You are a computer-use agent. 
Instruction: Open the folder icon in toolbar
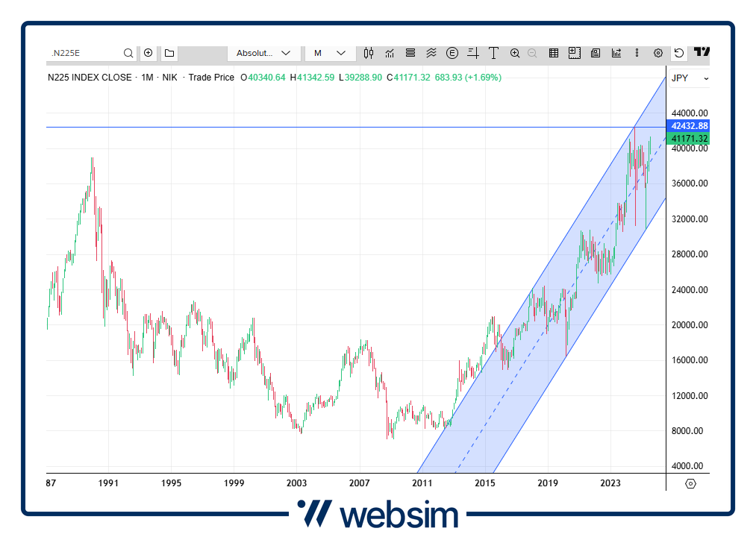point(169,53)
